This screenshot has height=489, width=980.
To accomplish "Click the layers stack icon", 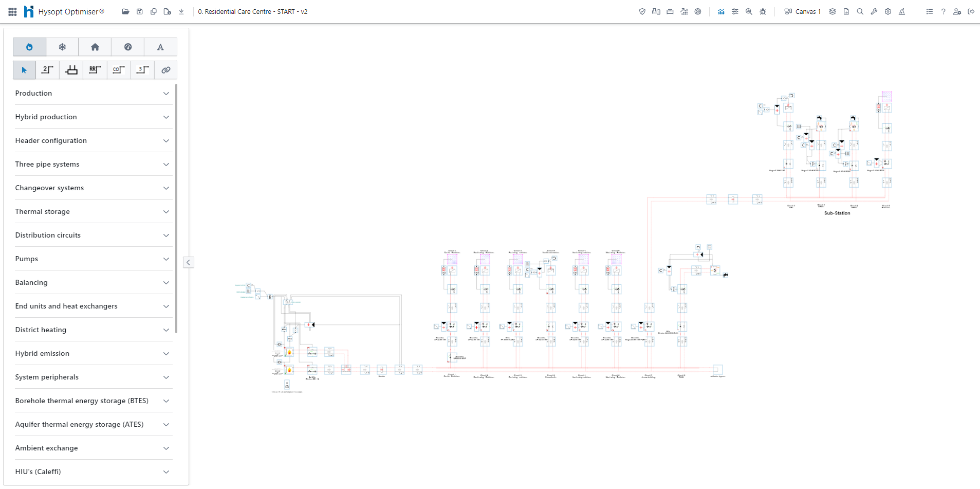I will (832, 11).
